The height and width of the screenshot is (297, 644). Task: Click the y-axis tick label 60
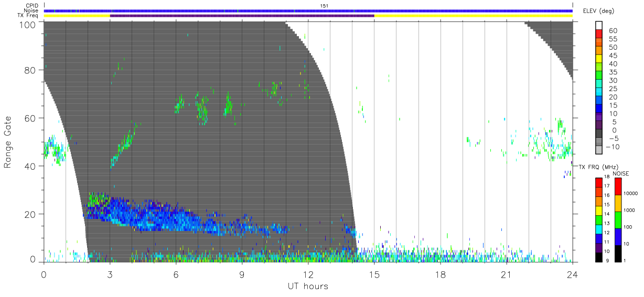point(29,118)
